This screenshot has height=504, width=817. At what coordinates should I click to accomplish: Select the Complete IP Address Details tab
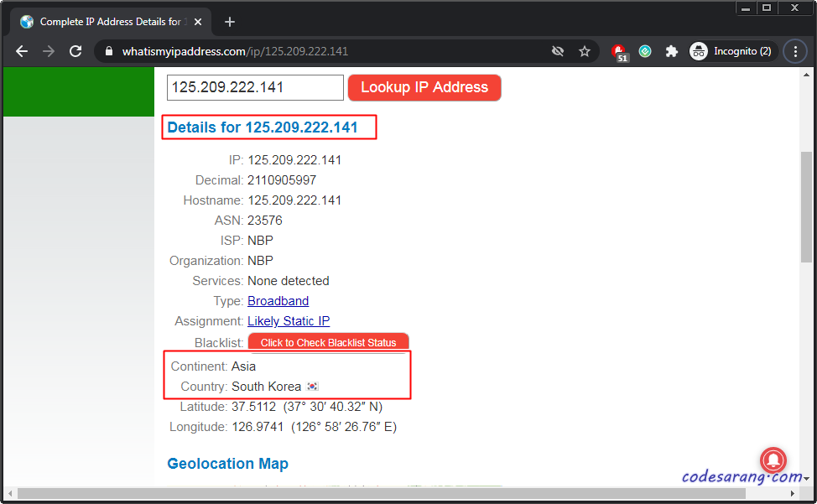click(x=110, y=22)
